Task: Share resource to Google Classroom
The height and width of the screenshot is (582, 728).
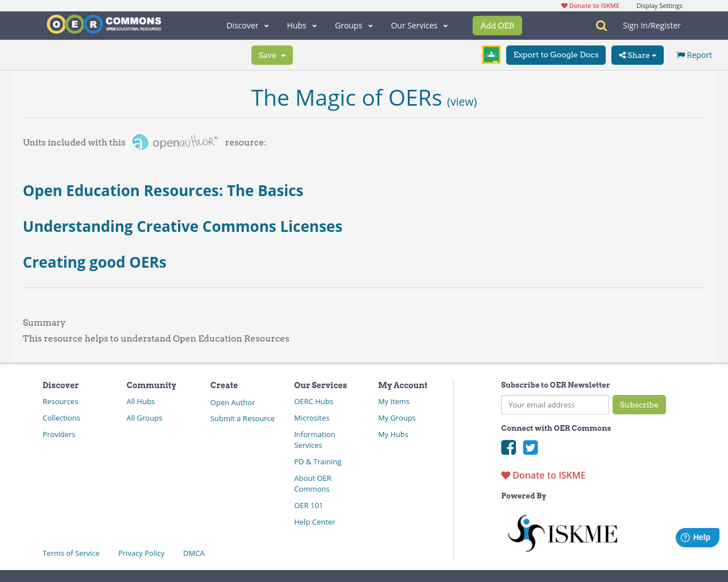Action: [491, 55]
